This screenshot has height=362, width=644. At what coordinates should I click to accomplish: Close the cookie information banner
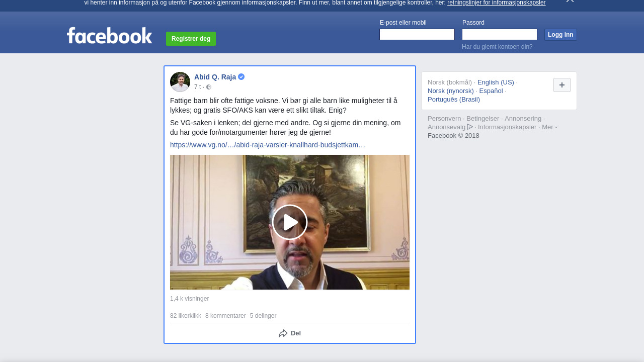tap(570, 1)
